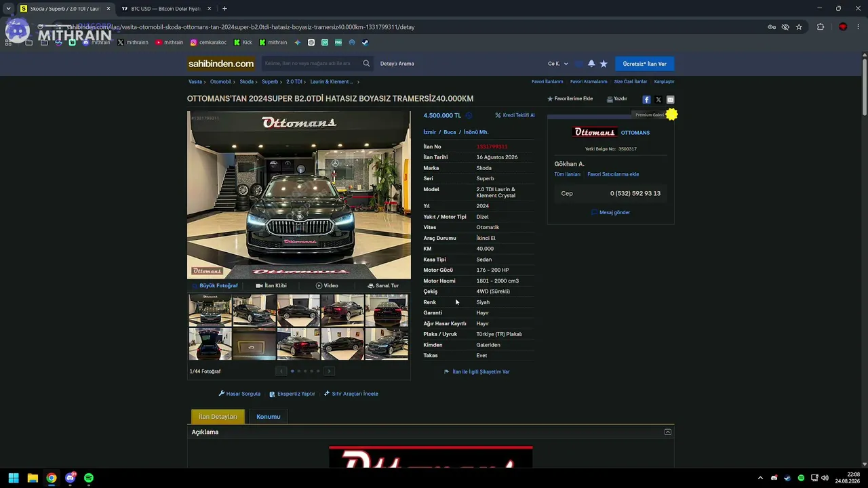Image resolution: width=868 pixels, height=488 pixels.
Task: Open File Explorer from the taskbar
Action: pos(33,478)
